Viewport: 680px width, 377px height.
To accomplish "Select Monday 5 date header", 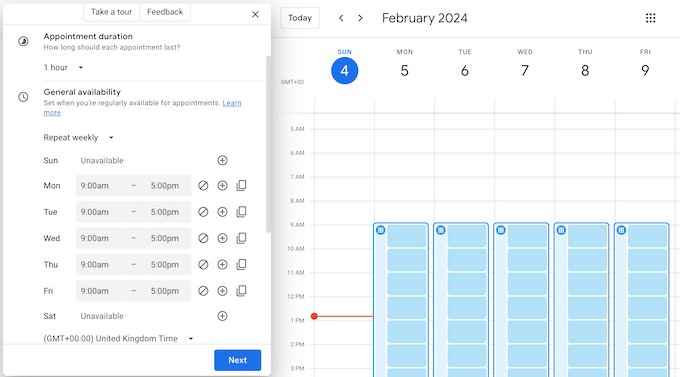I will click(x=404, y=70).
